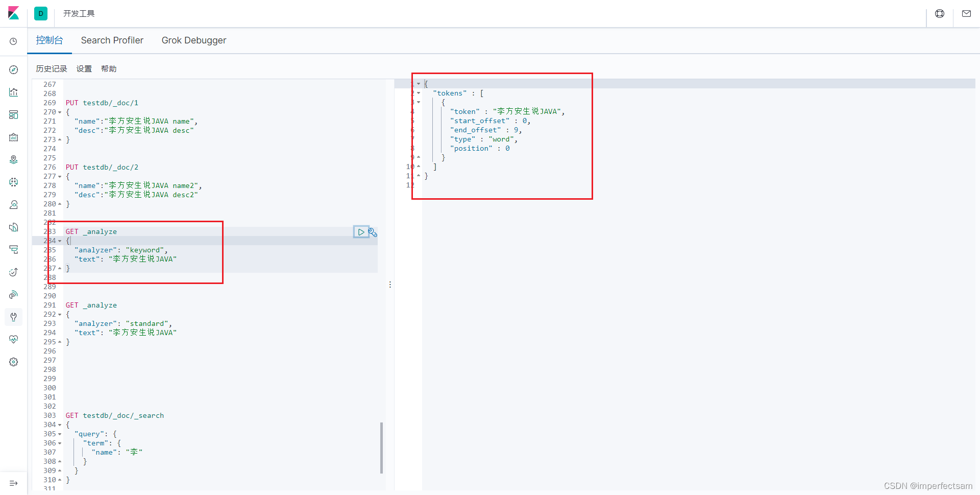The image size is (980, 495).
Task: Fold the request body at line 284
Action: [60, 241]
